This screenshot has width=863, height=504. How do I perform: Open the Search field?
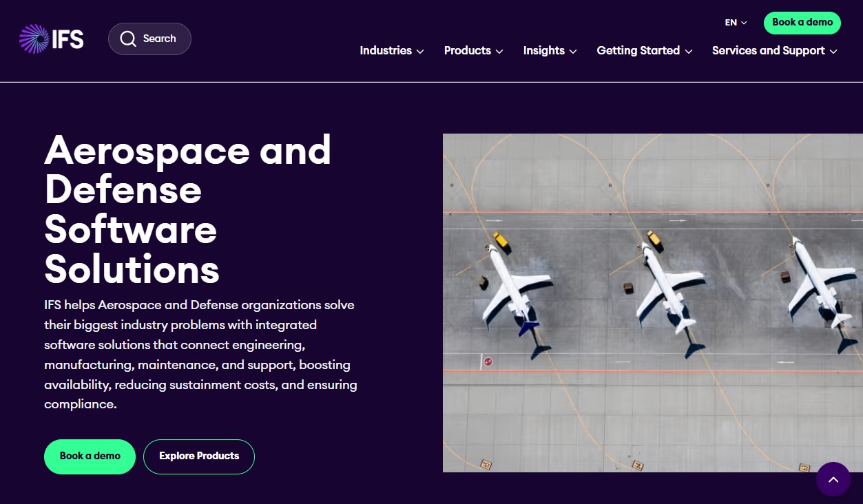[x=149, y=39]
